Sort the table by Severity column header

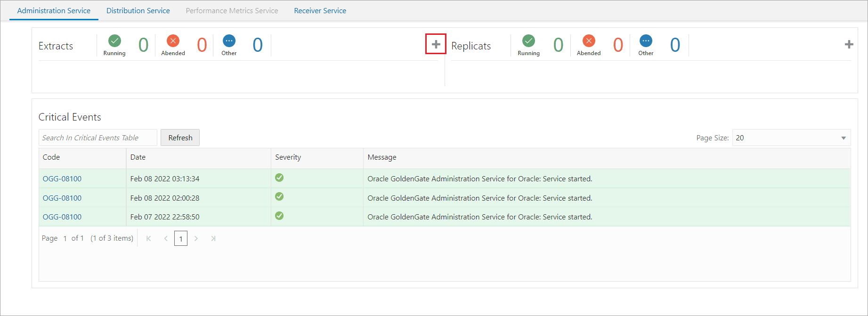point(288,157)
